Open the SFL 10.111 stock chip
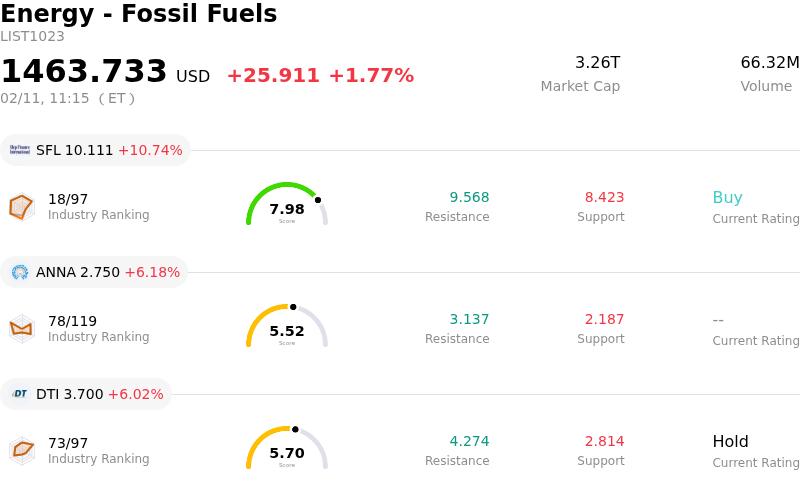 click(96, 150)
